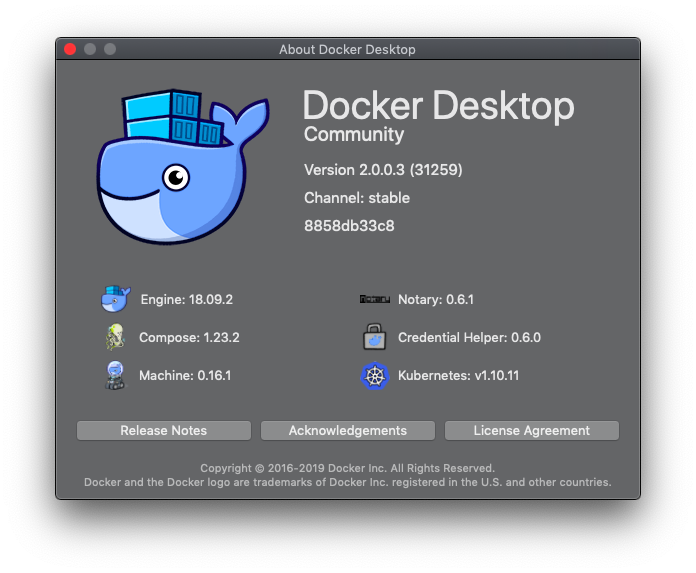Click the About Docker Desktop title
696x573 pixels.
pyautogui.click(x=347, y=49)
